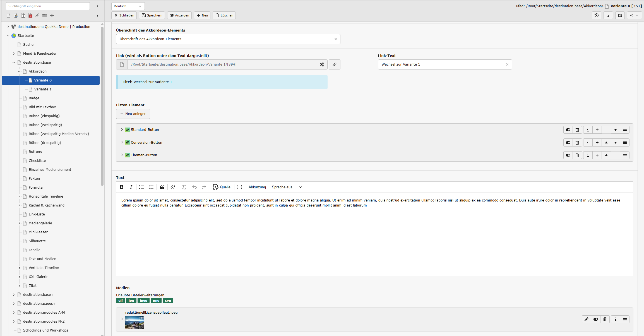Move Themen-Button up with the arrow icon
Image resolution: width=644 pixels, height=336 pixels.
[606, 155]
